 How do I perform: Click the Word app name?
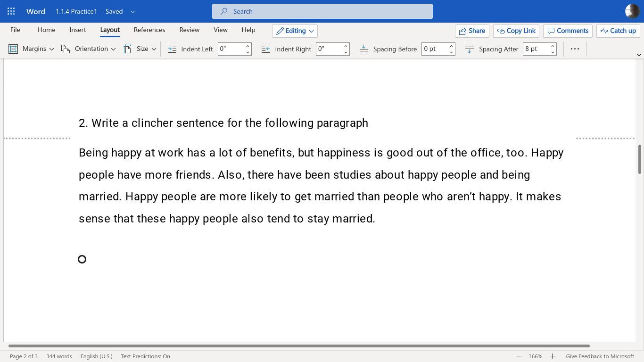pos(36,11)
